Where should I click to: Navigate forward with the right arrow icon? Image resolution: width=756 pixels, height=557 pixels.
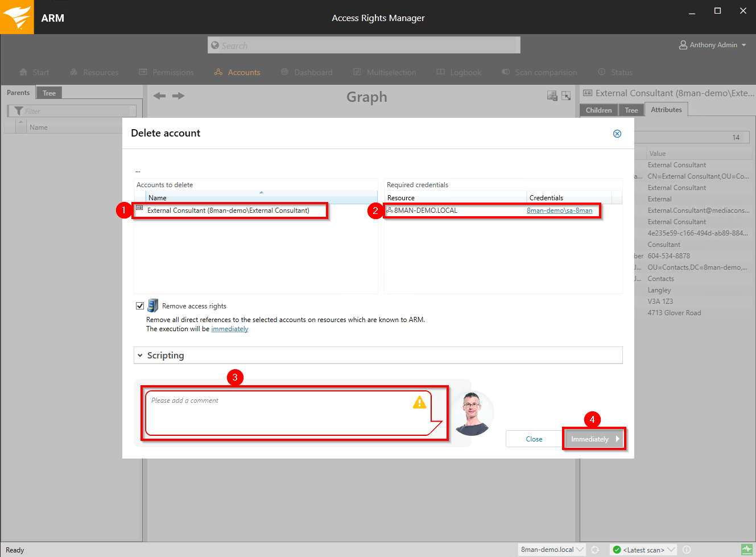[x=179, y=96]
